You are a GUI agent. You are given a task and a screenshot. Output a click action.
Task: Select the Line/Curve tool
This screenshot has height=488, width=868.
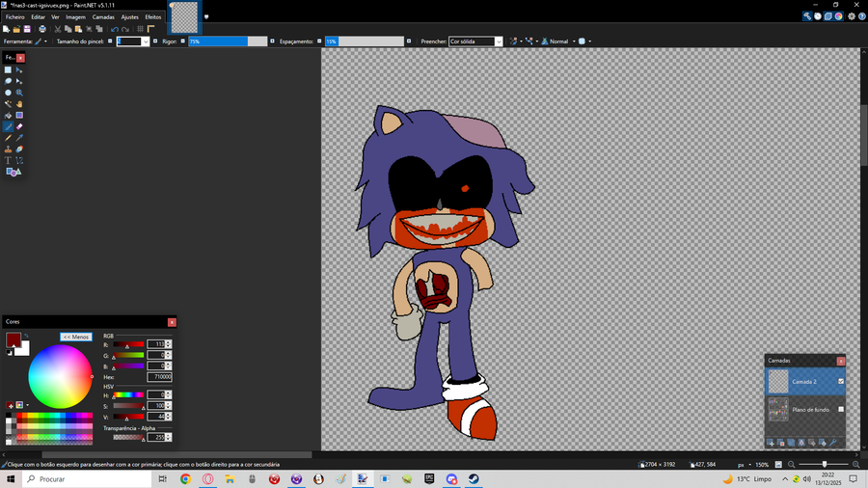(19, 160)
